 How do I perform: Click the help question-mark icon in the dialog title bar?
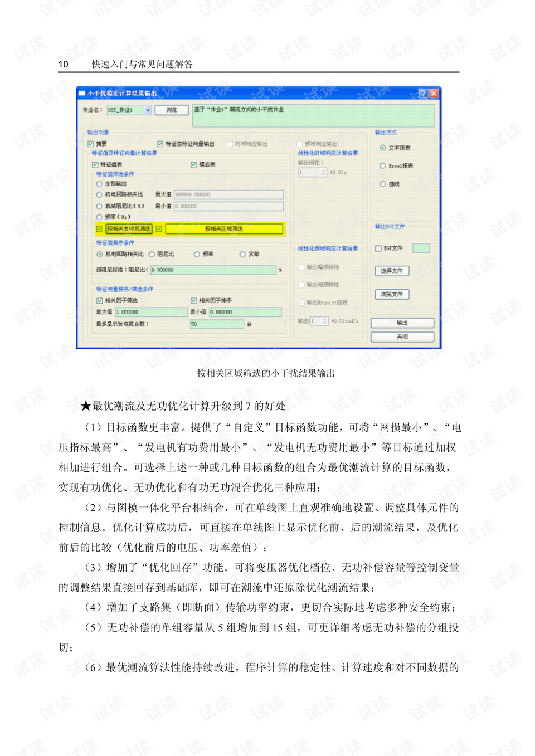(x=422, y=94)
